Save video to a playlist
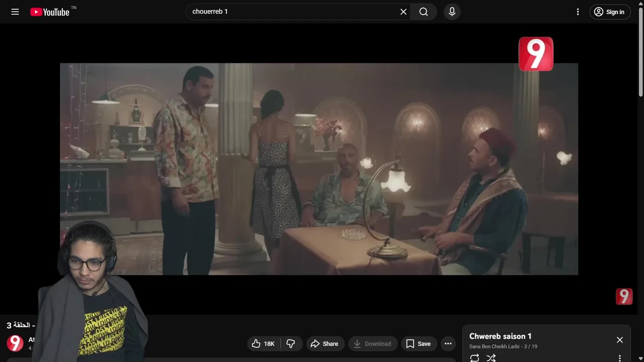 pos(419,343)
